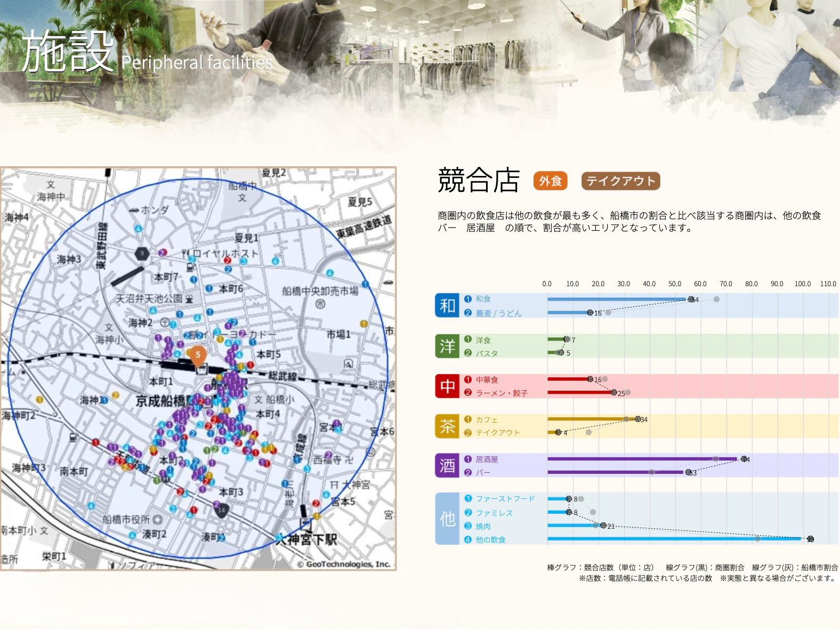This screenshot has height=630, width=840.
Task: Click the 他の飲食 legend label
Action: [x=490, y=540]
